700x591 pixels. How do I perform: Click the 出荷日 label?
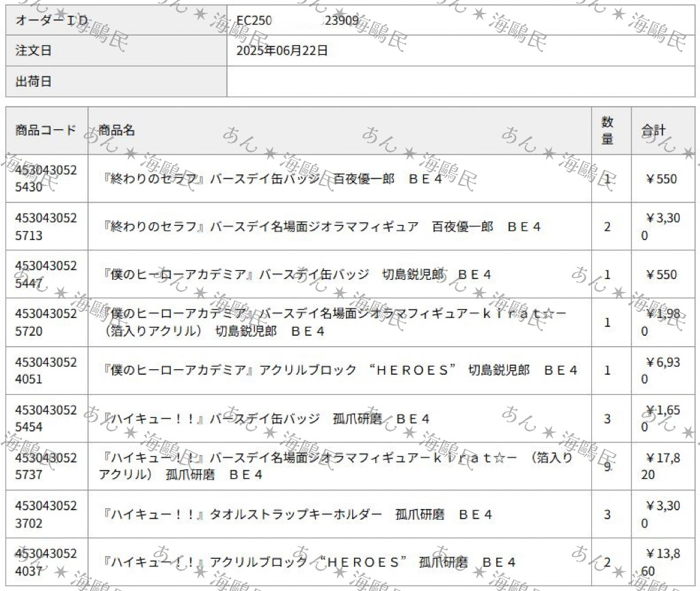pyautogui.click(x=33, y=81)
